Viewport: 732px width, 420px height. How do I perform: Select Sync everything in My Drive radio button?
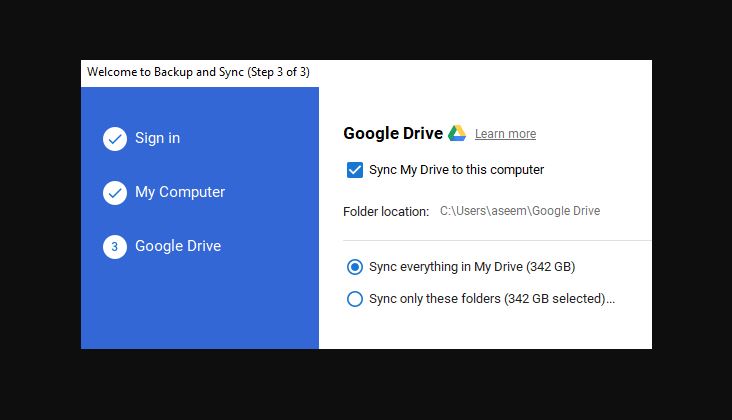pos(355,267)
